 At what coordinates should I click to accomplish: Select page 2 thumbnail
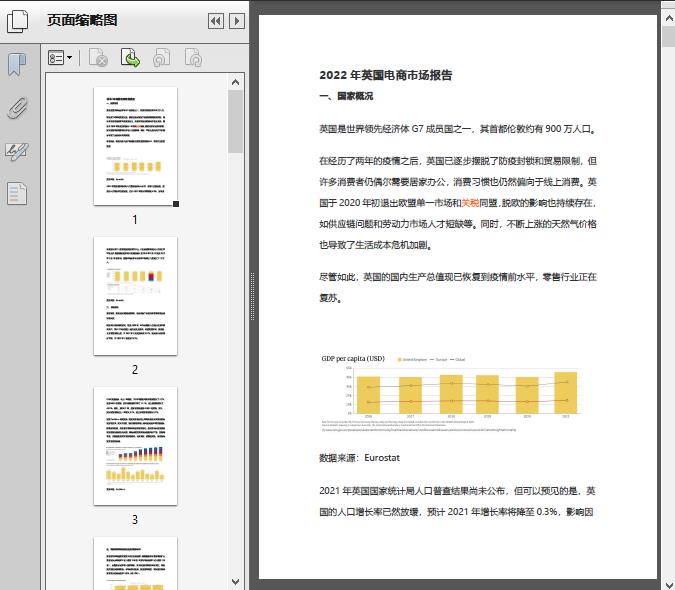(135, 296)
